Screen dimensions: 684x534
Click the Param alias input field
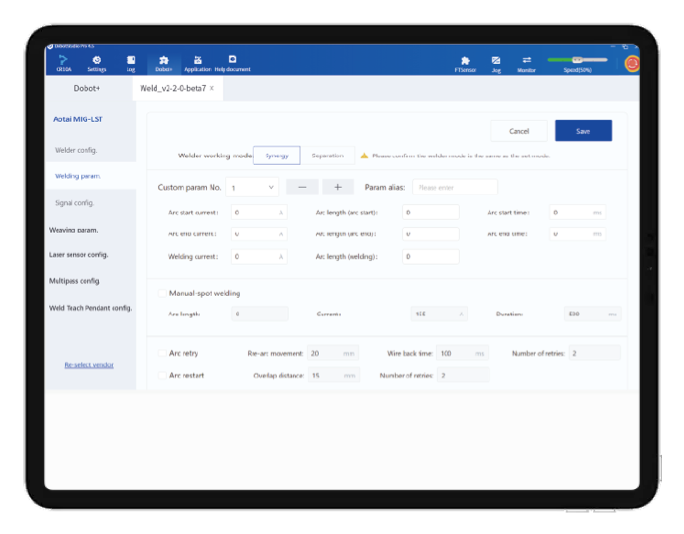point(454,187)
